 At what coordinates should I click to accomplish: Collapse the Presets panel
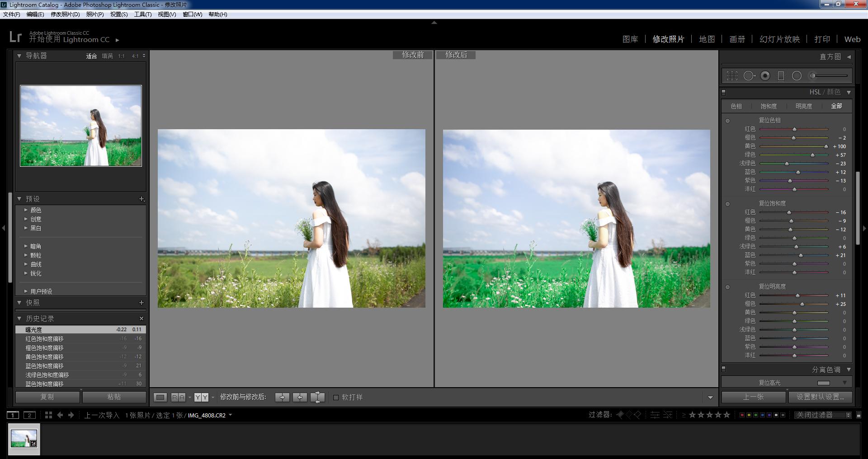tap(19, 199)
